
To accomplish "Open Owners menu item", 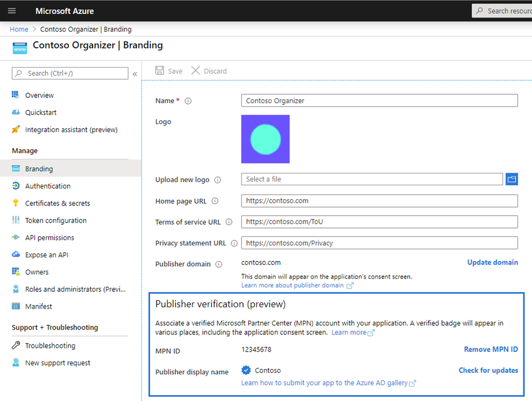I will pos(37,272).
